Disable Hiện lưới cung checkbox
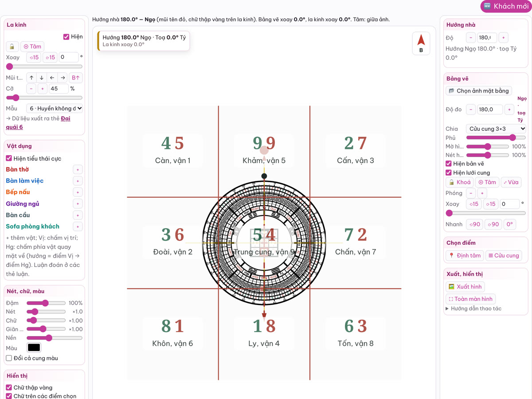532x399 pixels. click(x=449, y=173)
